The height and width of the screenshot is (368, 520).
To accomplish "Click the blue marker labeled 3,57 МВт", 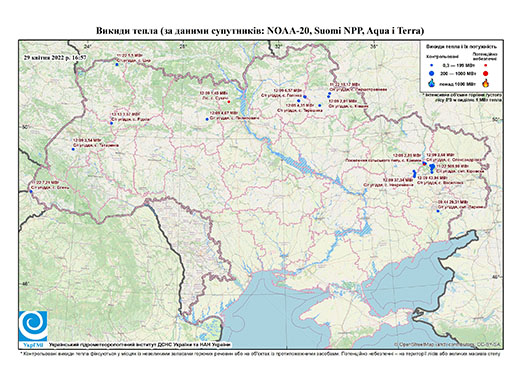I will 112,123.
